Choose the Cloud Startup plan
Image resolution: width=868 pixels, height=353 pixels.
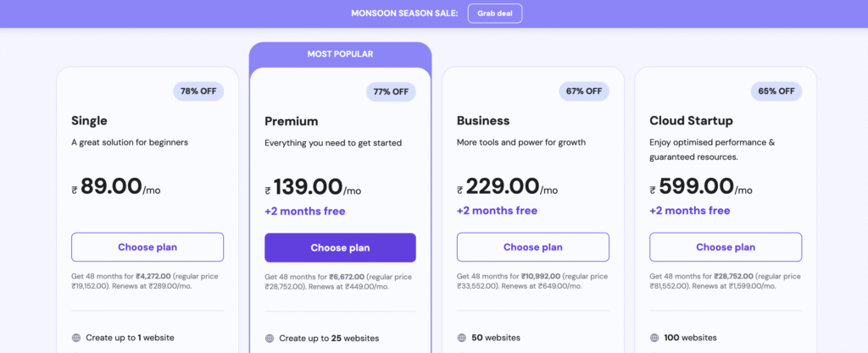726,247
